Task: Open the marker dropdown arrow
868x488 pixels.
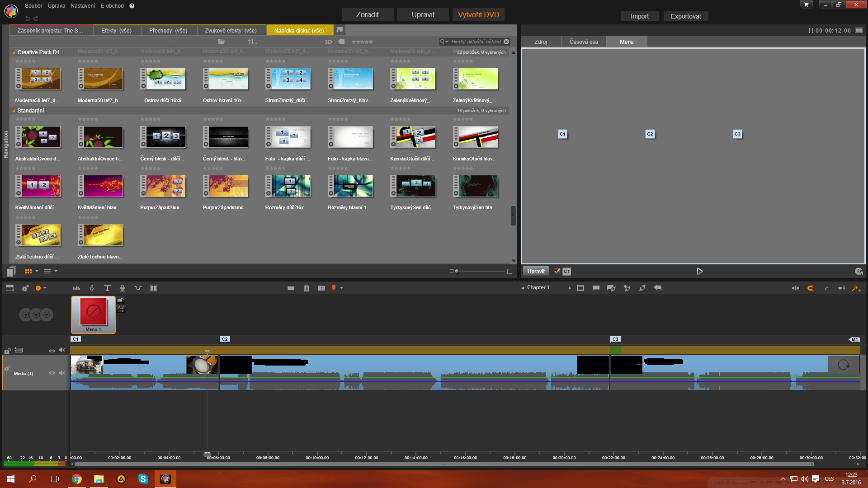Action: (342, 288)
